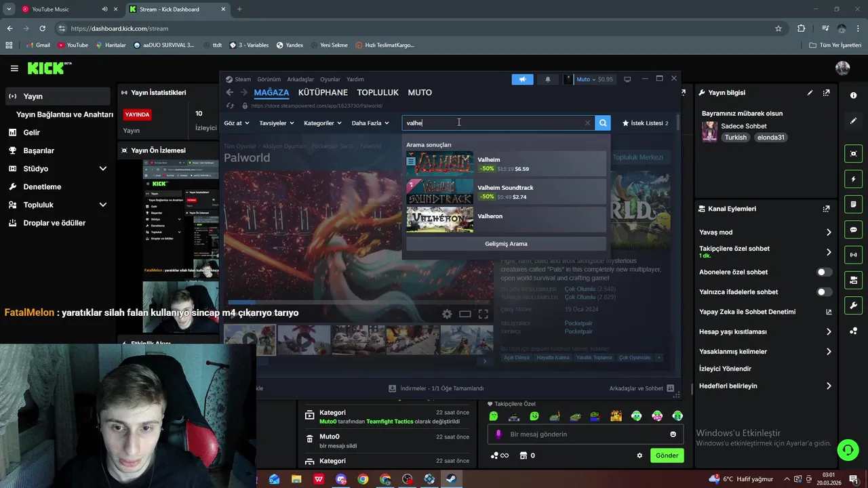
Task: Switch to TOPLULUK tab in Steam
Action: coord(378,92)
